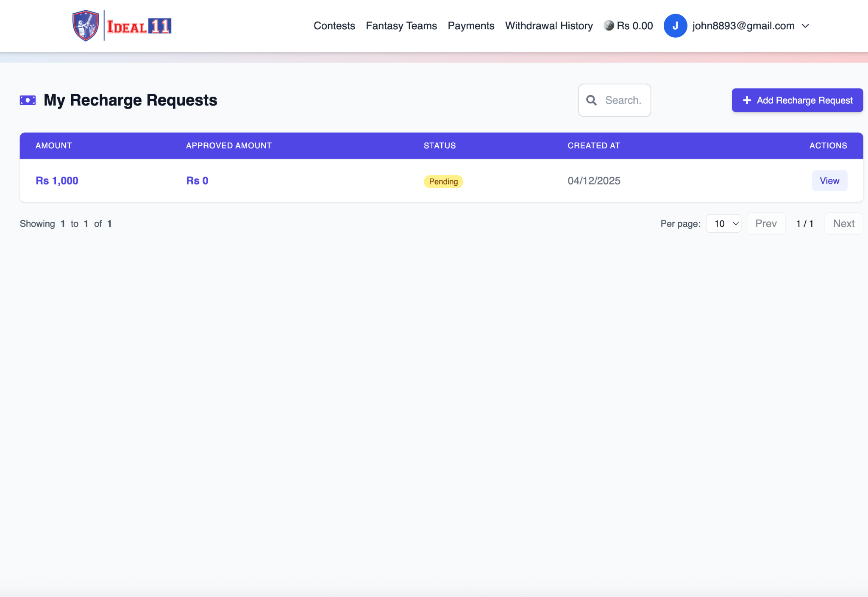Click the Prev pagination button

pyautogui.click(x=765, y=224)
